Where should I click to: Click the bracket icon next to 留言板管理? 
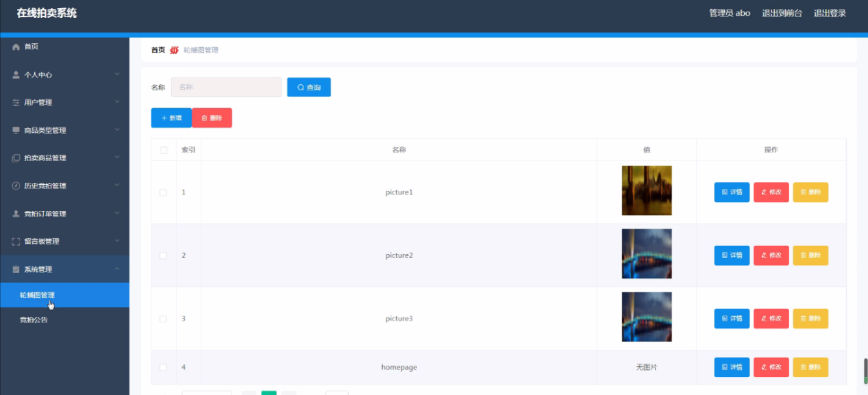(x=16, y=241)
